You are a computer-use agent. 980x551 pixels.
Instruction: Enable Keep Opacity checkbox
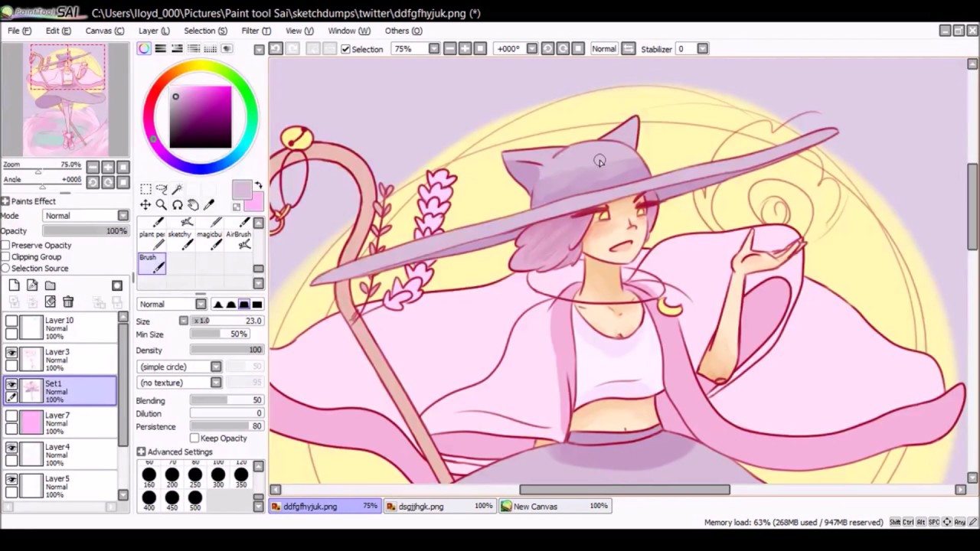point(194,439)
